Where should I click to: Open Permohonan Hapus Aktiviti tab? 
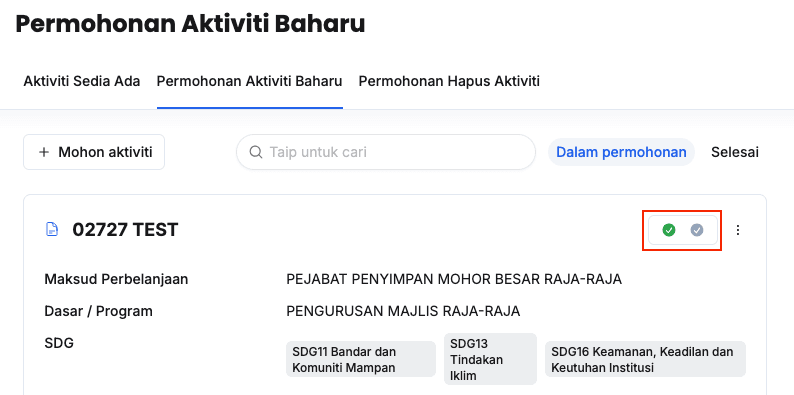(449, 81)
